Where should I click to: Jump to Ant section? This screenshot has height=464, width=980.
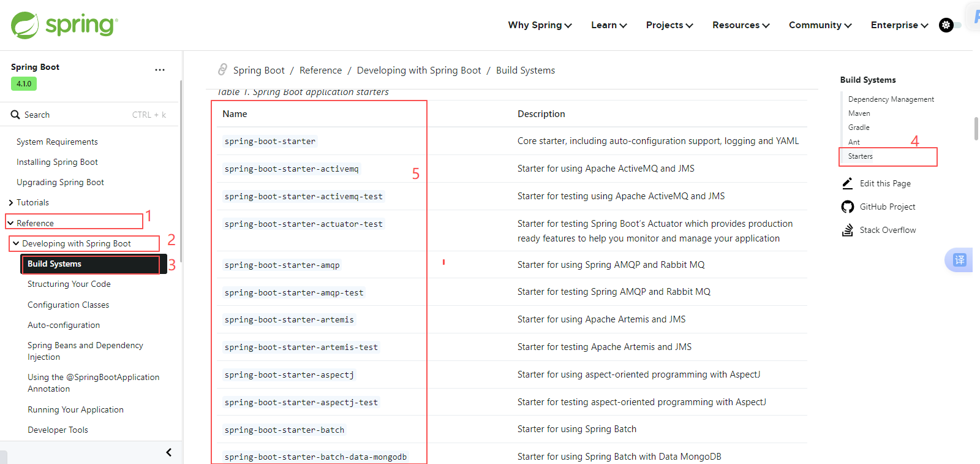click(x=854, y=142)
